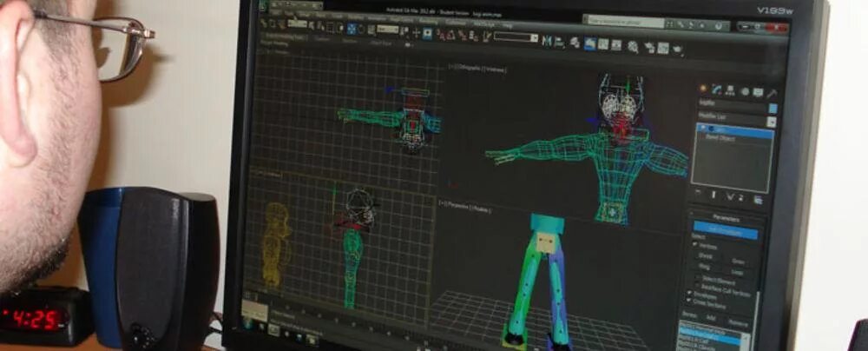Open the Rendered Frame Window icon
The image size is (868, 351).
(662, 49)
